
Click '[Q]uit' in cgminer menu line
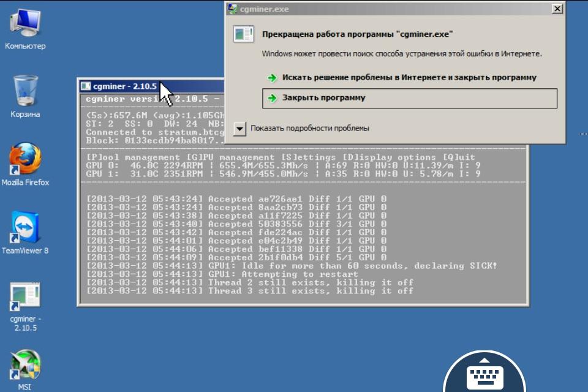pyautogui.click(x=459, y=157)
